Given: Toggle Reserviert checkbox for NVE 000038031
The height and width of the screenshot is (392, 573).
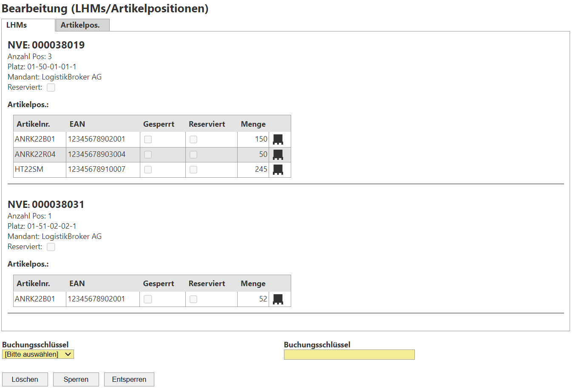Looking at the screenshot, I should tap(51, 247).
